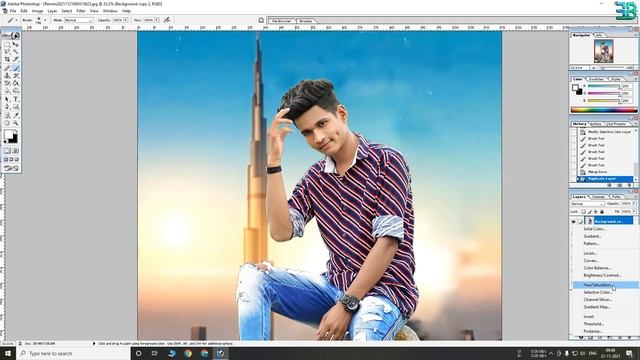This screenshot has width=640, height=360.
Task: Choose Gradient Map adjustment
Action: click(x=596, y=307)
